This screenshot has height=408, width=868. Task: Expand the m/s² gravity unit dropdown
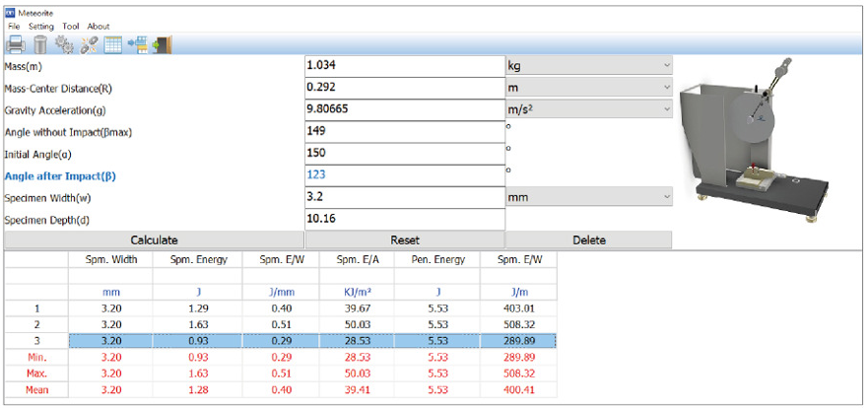(x=589, y=109)
